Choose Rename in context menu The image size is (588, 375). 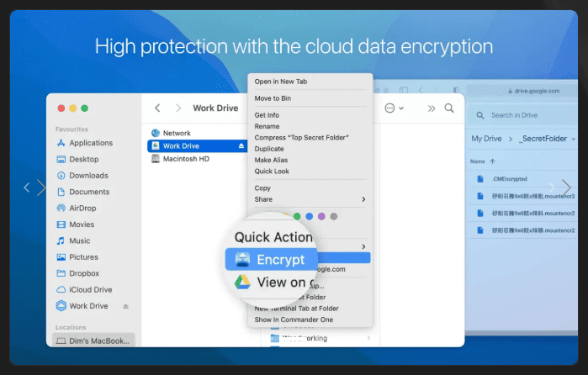pos(267,126)
